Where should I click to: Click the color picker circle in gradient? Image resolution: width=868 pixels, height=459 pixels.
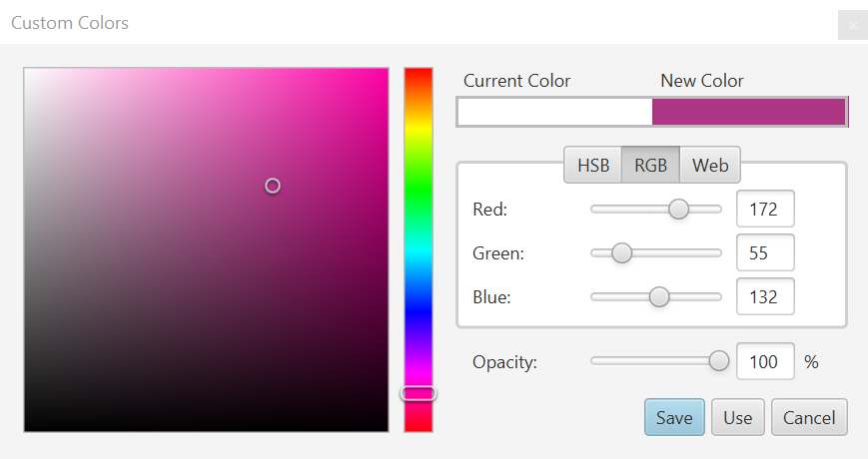[273, 186]
